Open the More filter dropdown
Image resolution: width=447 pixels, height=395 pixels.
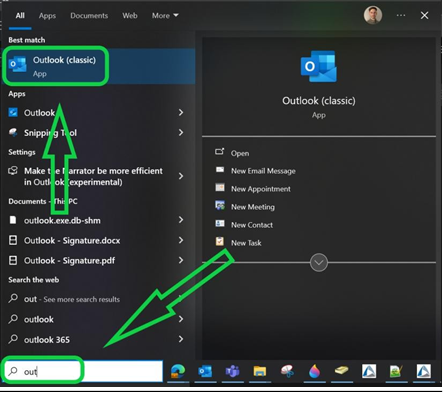(165, 16)
